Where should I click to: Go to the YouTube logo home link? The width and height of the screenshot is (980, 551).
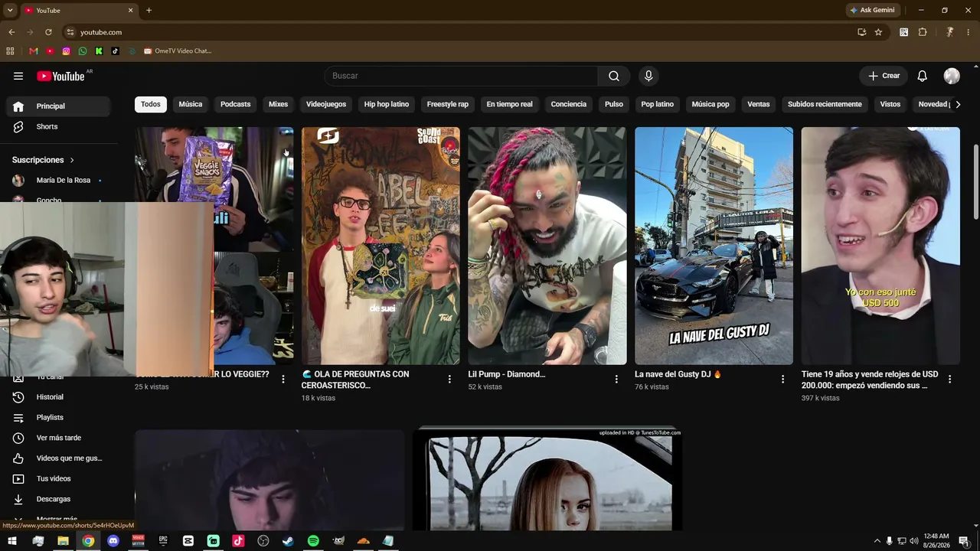(60, 76)
